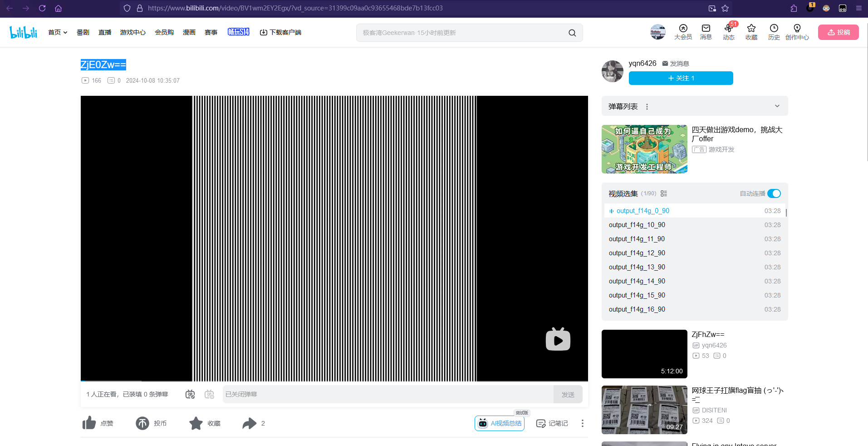
Task: Open the more options dots below the video
Action: tap(582, 423)
